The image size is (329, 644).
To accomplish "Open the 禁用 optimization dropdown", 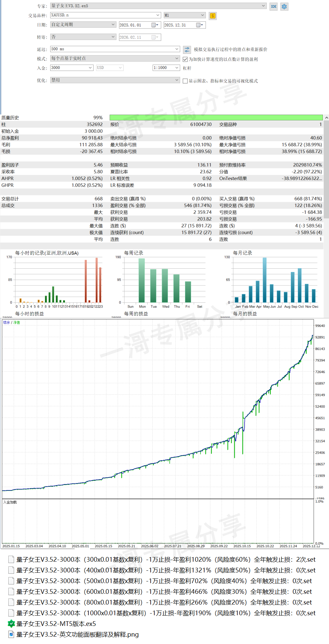I will pyautogui.click(x=177, y=80).
